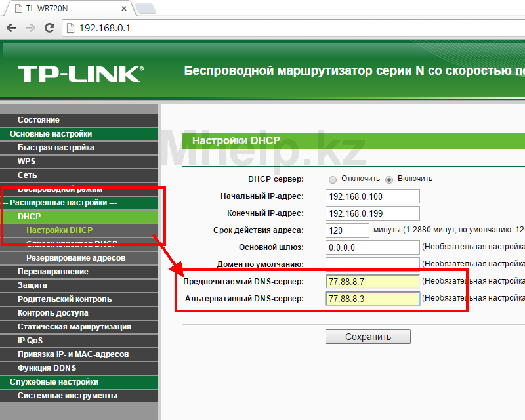This screenshot has height=420, width=525.
Task: Open Системные инструменты menu item
Action: point(79,396)
